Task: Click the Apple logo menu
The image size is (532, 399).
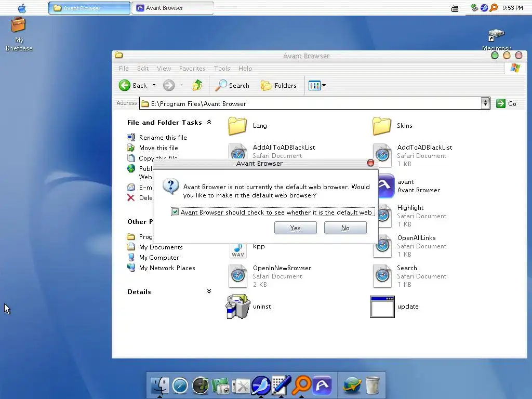Action: click(x=22, y=8)
